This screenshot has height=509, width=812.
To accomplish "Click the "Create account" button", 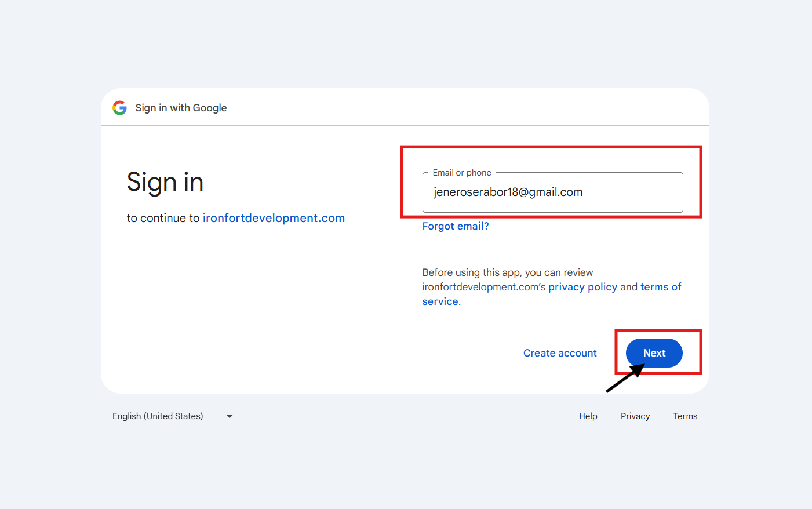I will (x=560, y=353).
